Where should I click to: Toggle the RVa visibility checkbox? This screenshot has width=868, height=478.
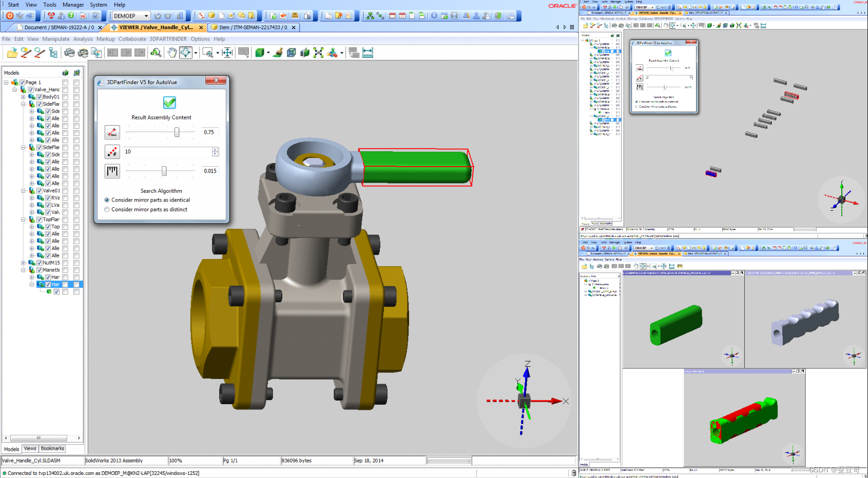[x=48, y=198]
